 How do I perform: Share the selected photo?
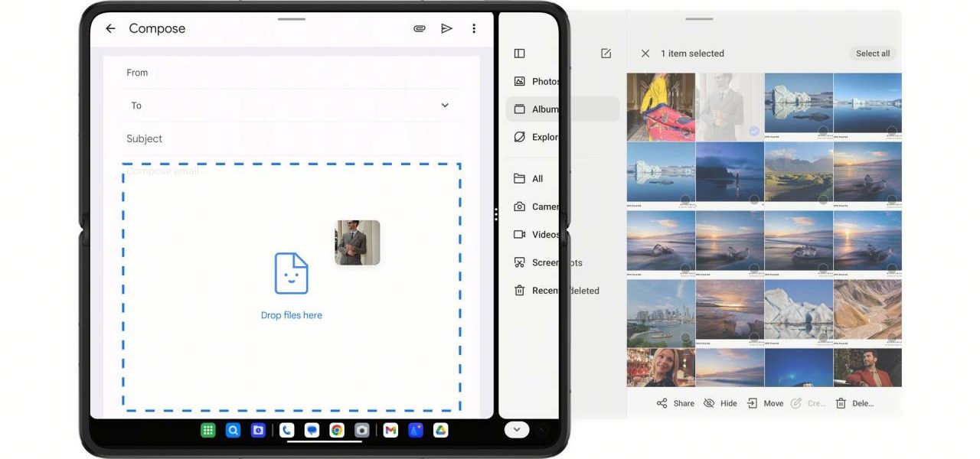(675, 403)
